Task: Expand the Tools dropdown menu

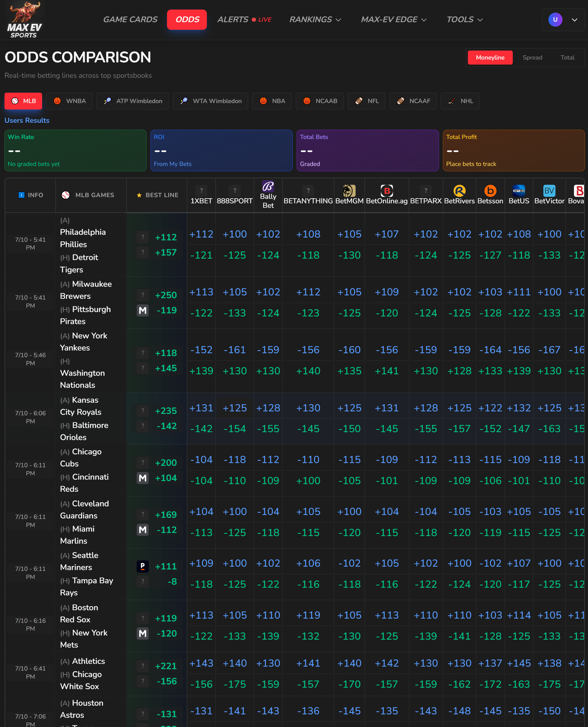Action: pos(465,20)
